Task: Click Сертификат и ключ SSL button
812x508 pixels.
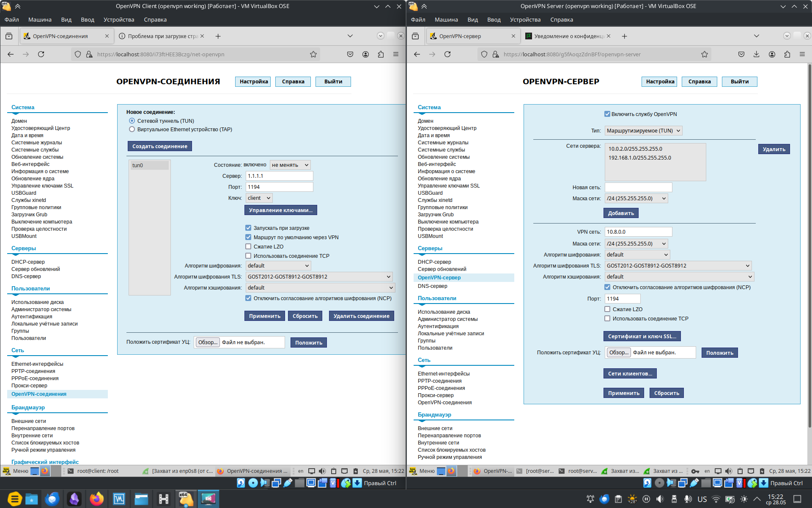Action: pyautogui.click(x=642, y=336)
